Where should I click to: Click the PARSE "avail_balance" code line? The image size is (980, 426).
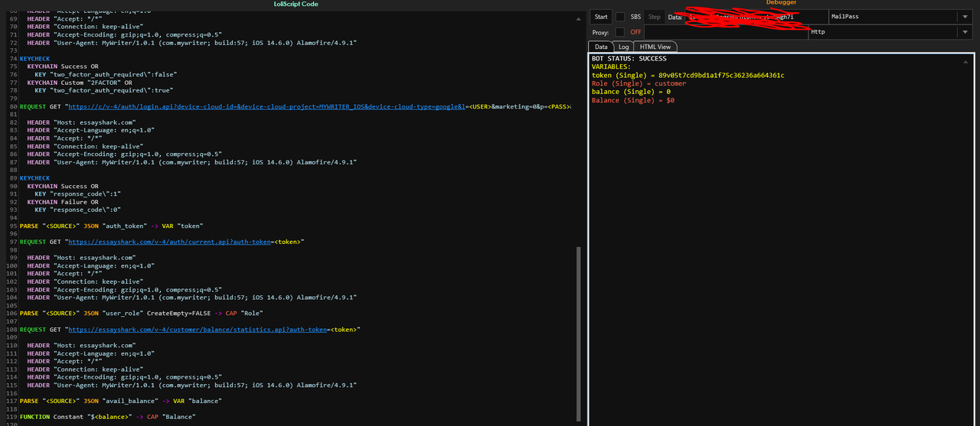120,401
